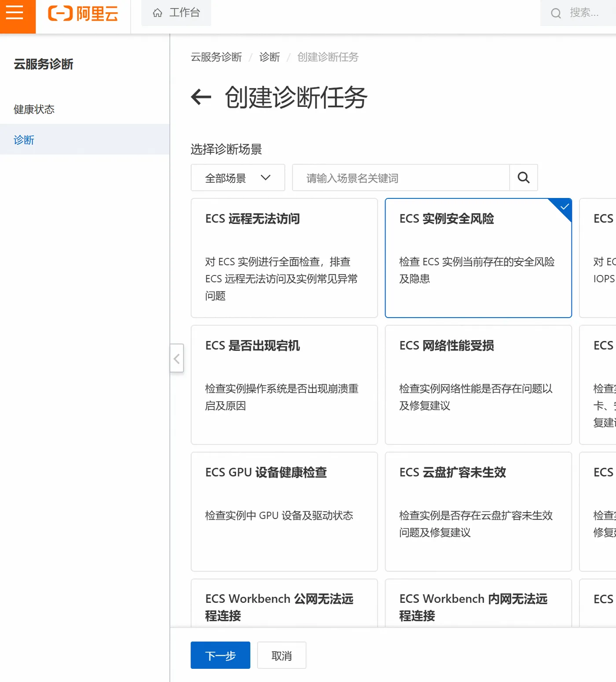This screenshot has width=616, height=682.
Task: Click the top search magnifier icon
Action: pyautogui.click(x=556, y=13)
